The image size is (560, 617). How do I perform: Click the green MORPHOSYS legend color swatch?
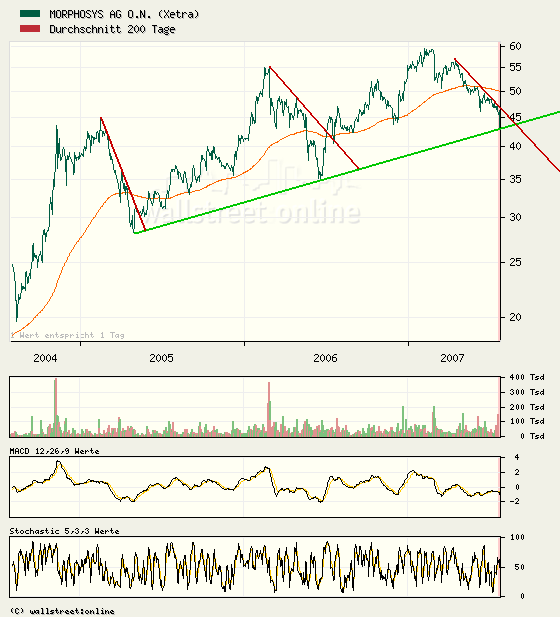pyautogui.click(x=30, y=14)
